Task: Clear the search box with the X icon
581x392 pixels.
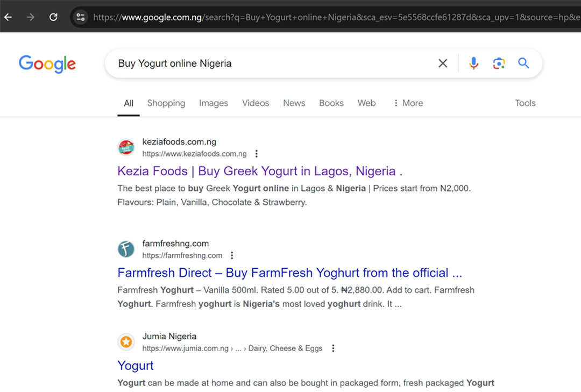Action: 443,63
